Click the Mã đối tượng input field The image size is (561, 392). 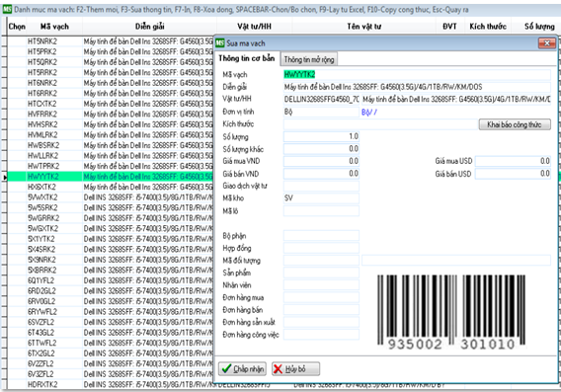321,261
